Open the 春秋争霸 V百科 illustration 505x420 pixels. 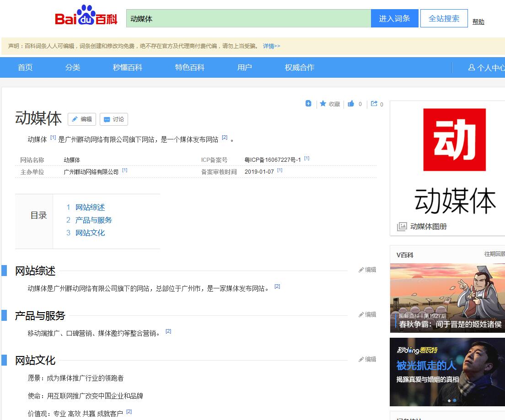pyautogui.click(x=448, y=298)
